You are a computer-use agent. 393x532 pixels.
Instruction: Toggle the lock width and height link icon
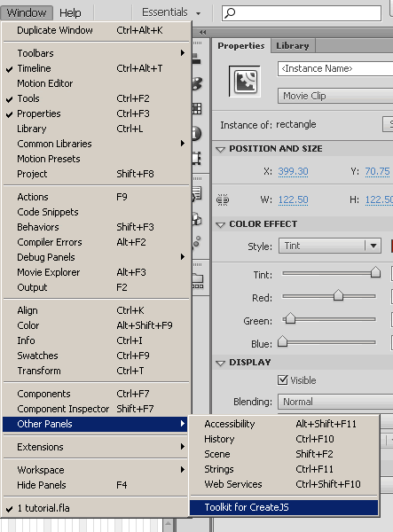(x=223, y=200)
